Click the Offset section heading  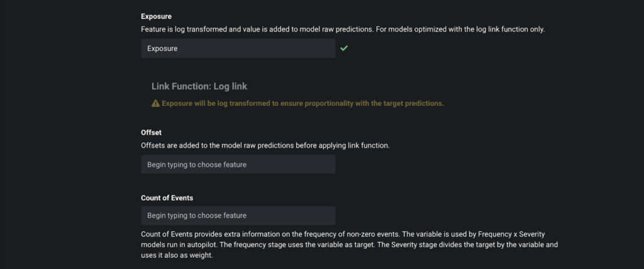coord(151,132)
